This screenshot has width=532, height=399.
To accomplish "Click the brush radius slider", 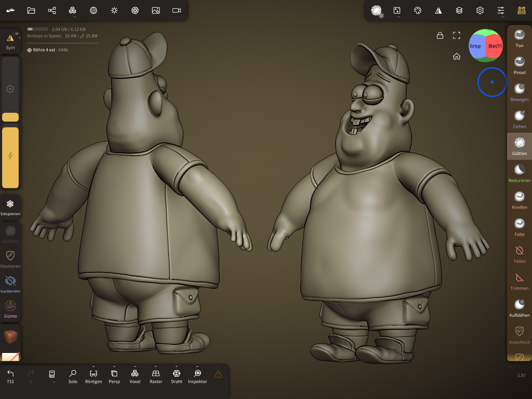I will pyautogui.click(x=10, y=89).
